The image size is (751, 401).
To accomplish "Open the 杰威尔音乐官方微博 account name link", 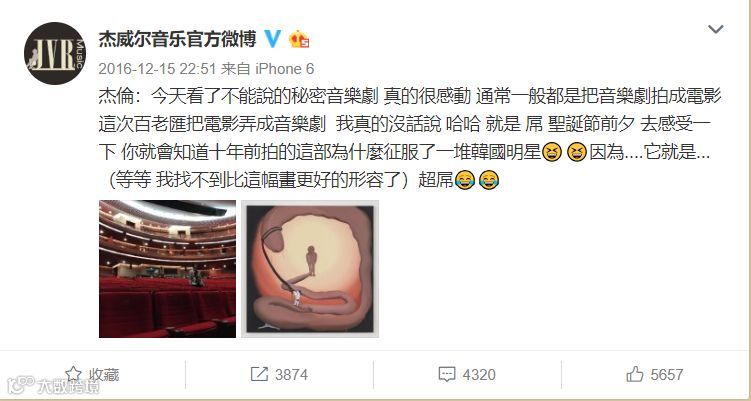I will [x=178, y=39].
